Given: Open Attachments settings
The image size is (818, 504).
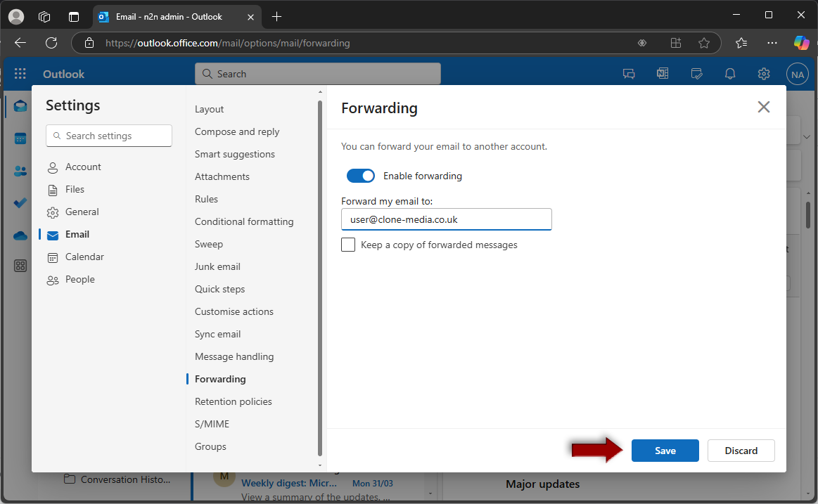Looking at the screenshot, I should click(222, 176).
